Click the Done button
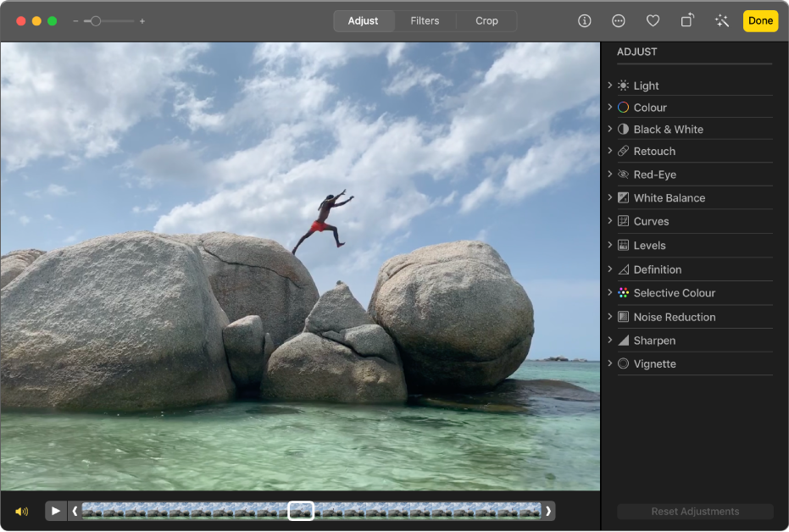Screen dimensions: 789x532 tap(759, 20)
